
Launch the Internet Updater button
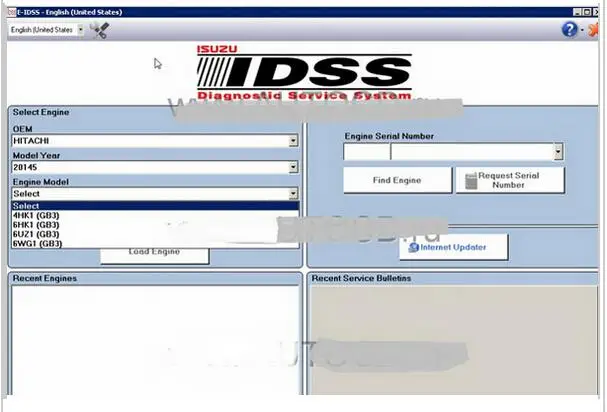pyautogui.click(x=453, y=247)
